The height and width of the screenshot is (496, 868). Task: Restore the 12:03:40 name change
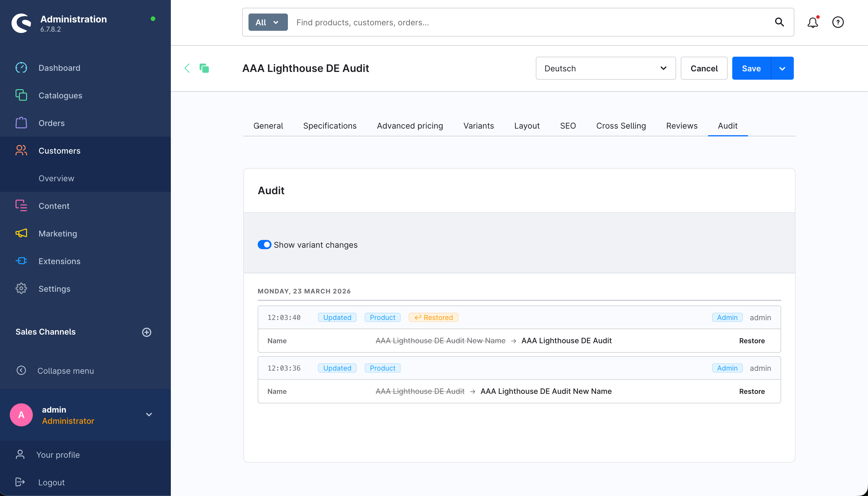[752, 341]
